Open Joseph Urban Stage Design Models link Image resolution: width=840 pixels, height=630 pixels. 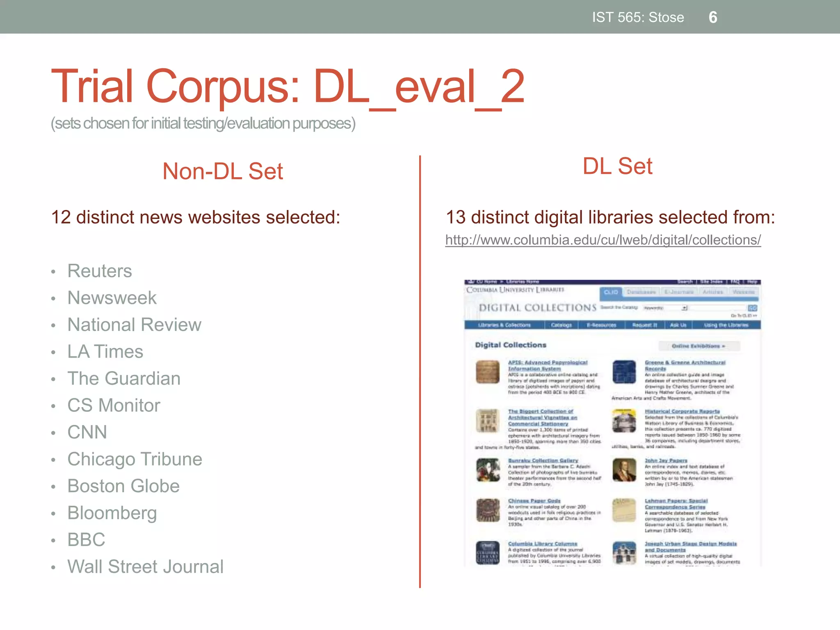click(691, 547)
